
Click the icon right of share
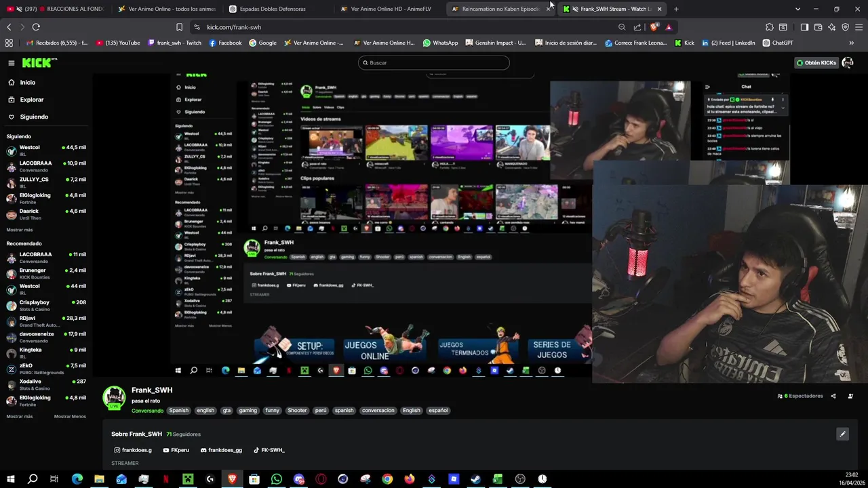850,396
